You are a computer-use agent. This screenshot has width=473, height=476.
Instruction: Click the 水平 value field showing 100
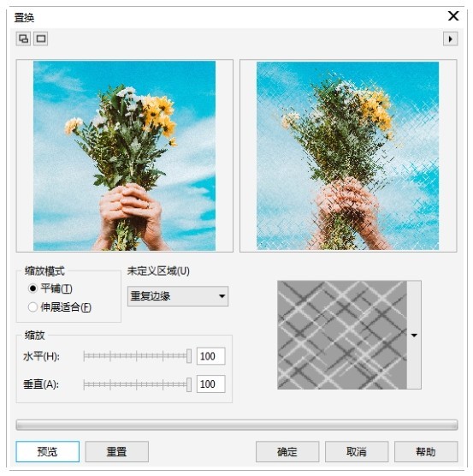coord(210,356)
